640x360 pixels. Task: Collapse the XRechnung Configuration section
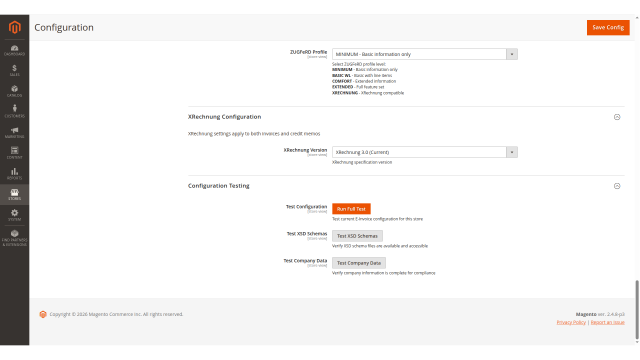[x=617, y=117]
